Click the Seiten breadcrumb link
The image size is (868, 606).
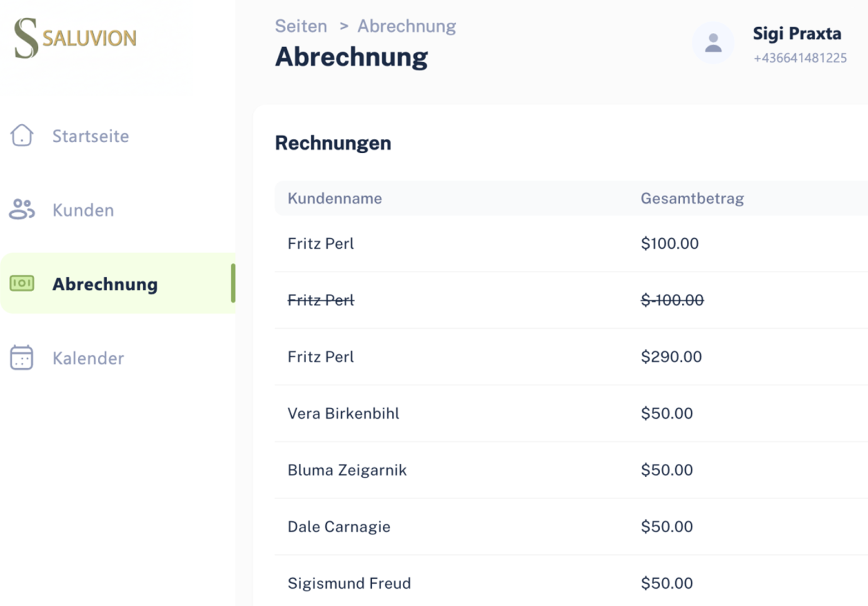(301, 26)
